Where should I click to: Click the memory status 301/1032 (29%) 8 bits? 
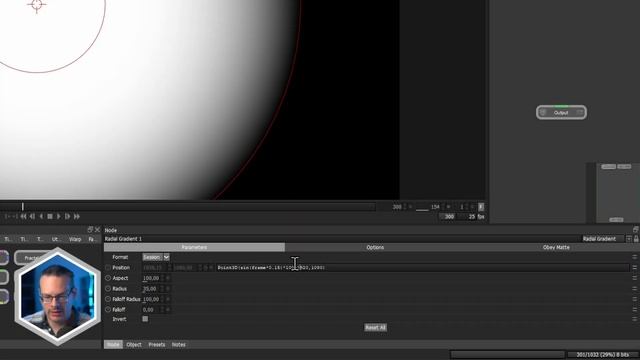pyautogui.click(x=603, y=355)
